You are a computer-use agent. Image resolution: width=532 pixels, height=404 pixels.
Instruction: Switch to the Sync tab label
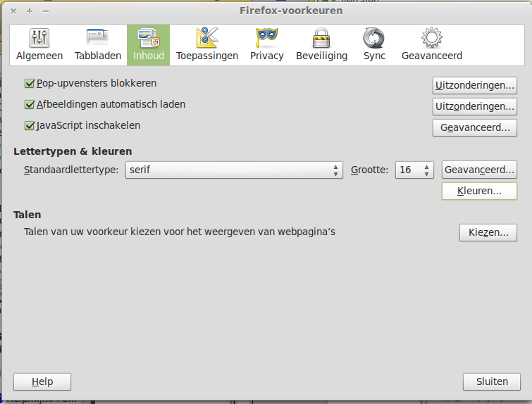[x=374, y=56]
